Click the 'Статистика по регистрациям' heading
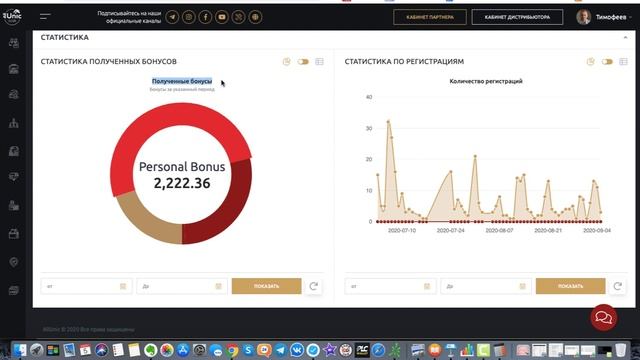 coord(404,62)
